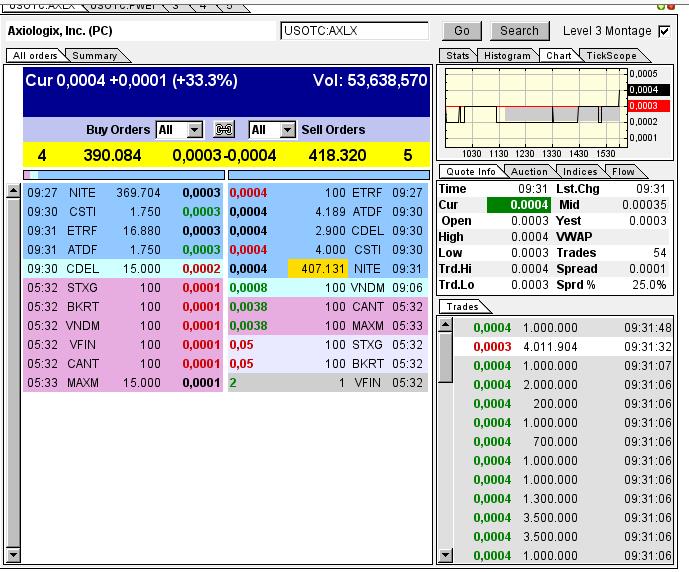Open the Flow tab
689x572 pixels.
pyautogui.click(x=623, y=172)
